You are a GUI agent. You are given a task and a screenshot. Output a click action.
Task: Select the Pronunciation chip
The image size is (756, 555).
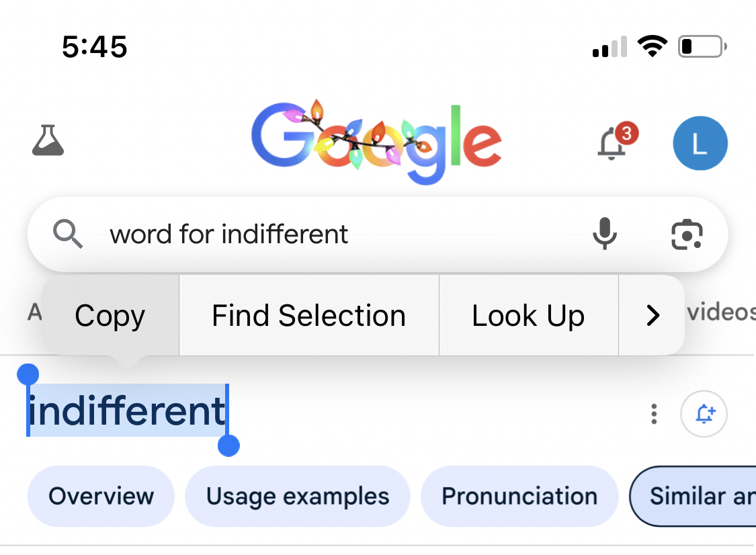(x=519, y=497)
